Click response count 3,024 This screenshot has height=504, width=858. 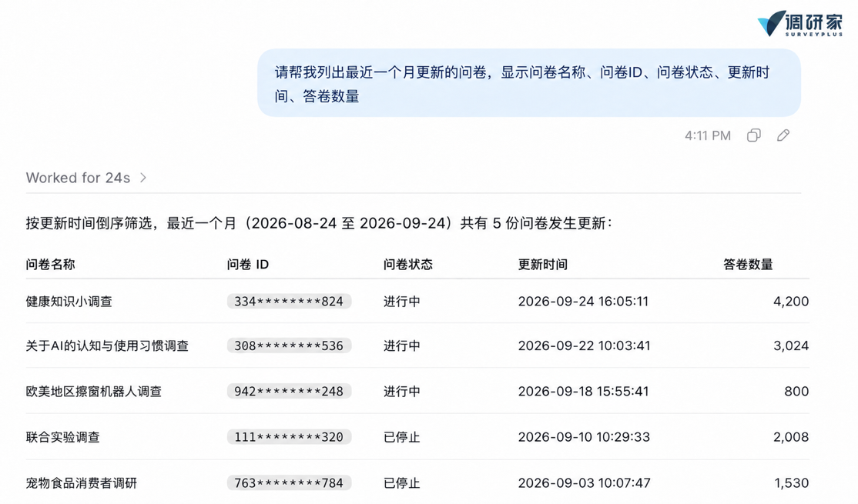[x=791, y=346]
